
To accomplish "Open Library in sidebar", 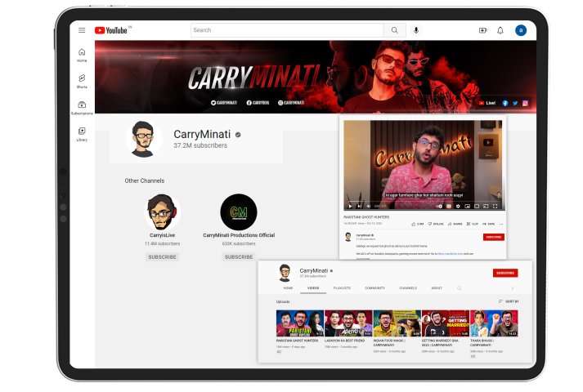I will pos(82,134).
